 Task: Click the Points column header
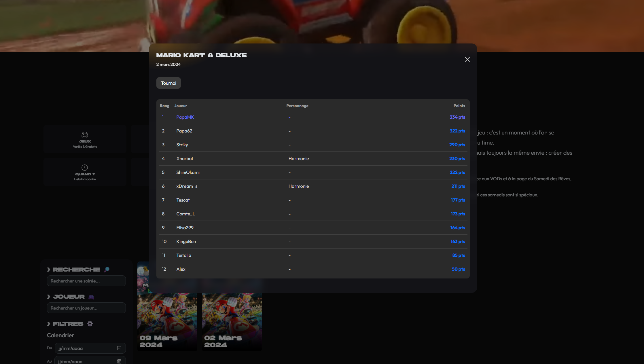(459, 106)
